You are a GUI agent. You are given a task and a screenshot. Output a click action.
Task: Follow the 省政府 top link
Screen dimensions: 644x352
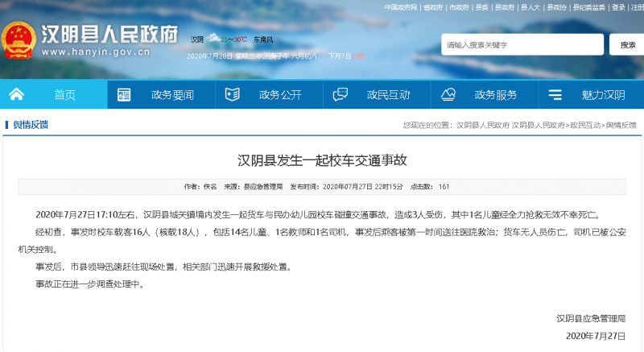point(435,6)
